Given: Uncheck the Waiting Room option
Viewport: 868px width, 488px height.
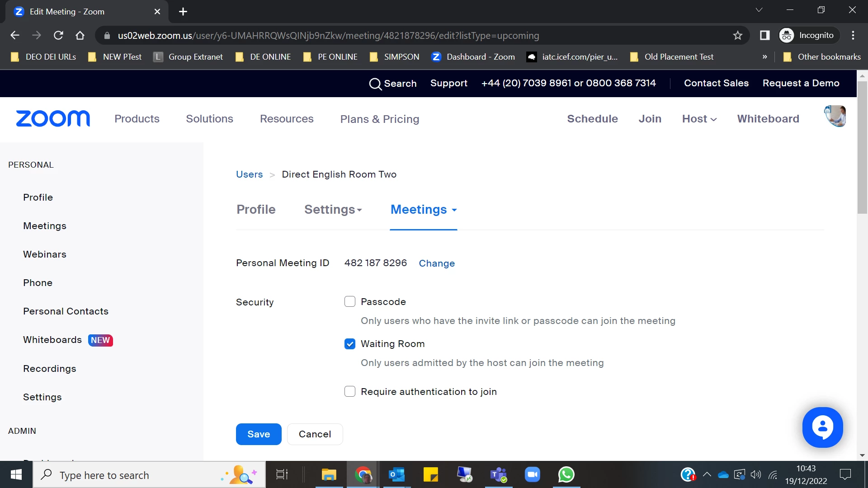Looking at the screenshot, I should pyautogui.click(x=350, y=344).
